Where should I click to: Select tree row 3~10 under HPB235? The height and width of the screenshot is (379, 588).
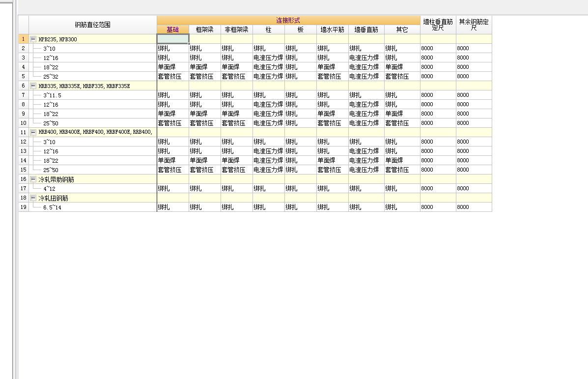click(x=49, y=48)
